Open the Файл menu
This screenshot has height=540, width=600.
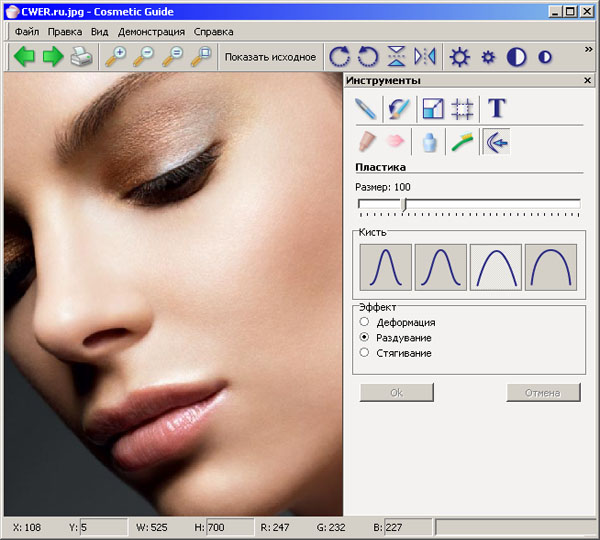[27, 31]
